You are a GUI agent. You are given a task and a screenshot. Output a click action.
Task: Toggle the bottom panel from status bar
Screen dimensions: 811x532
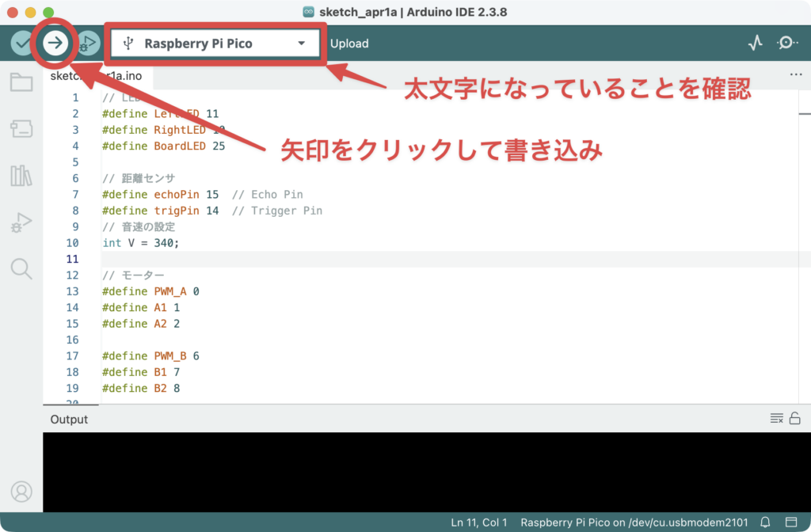point(790,522)
